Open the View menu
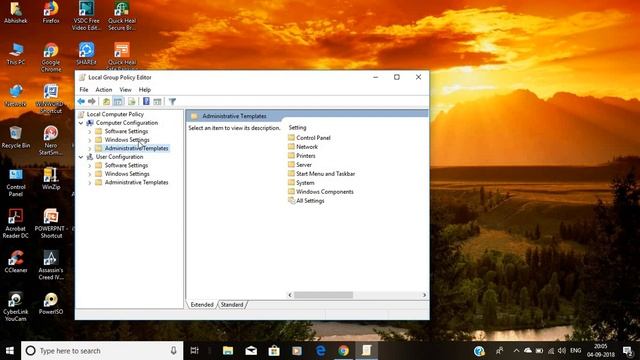Image resolution: width=640 pixels, height=360 pixels. (125, 89)
